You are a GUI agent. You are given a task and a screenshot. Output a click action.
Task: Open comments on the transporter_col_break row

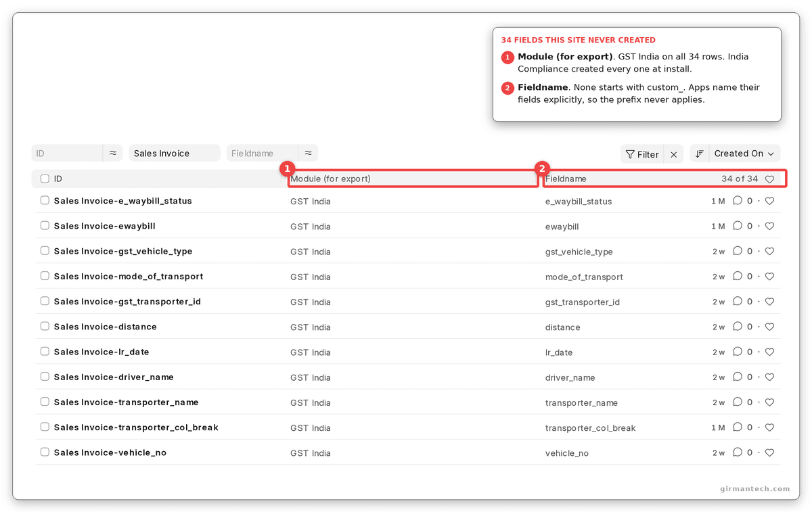(738, 427)
